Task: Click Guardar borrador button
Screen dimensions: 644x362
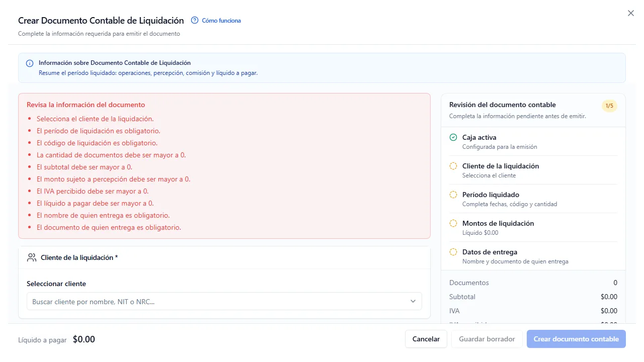Action: pyautogui.click(x=487, y=339)
